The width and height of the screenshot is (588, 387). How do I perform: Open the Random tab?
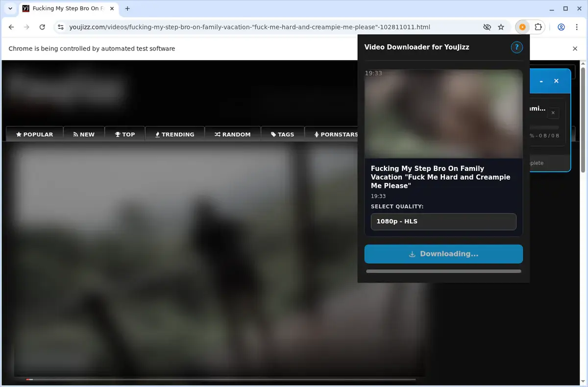(232, 134)
